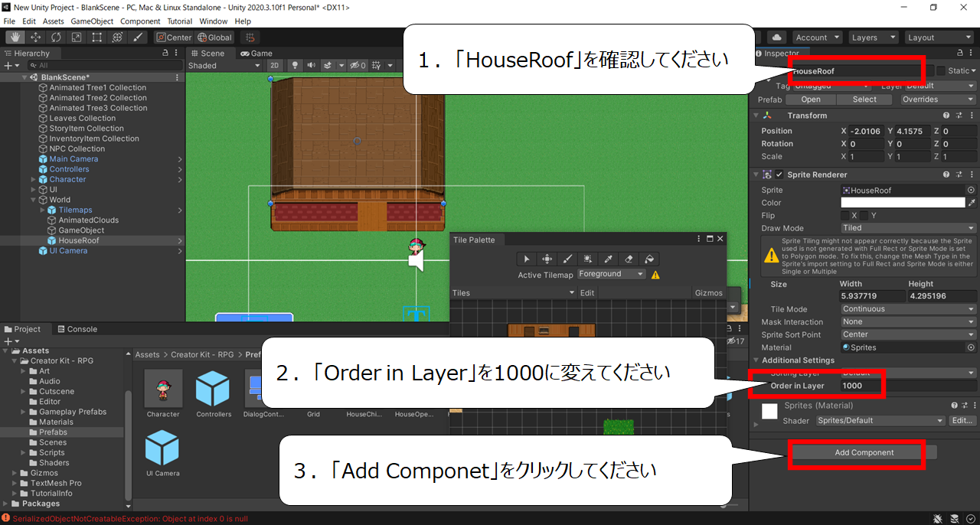This screenshot has height=525, width=980.
Task: Open the Window menu
Action: tap(214, 21)
